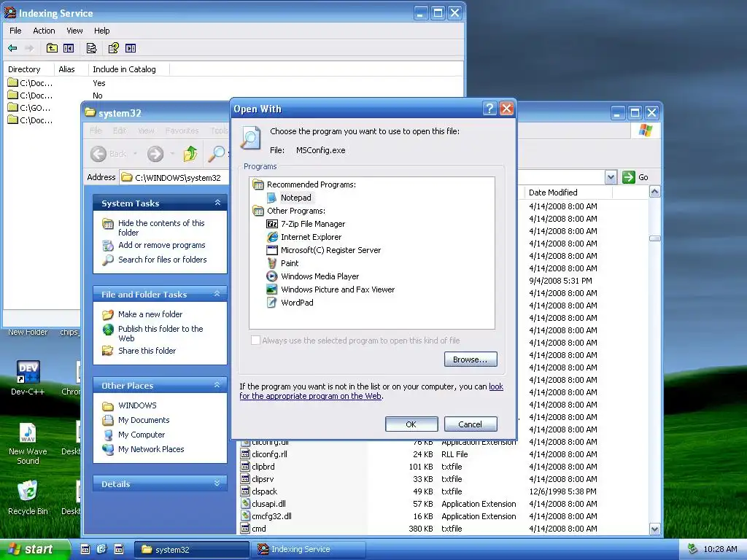
Task: Open My Documents in Other Places
Action: pos(144,420)
